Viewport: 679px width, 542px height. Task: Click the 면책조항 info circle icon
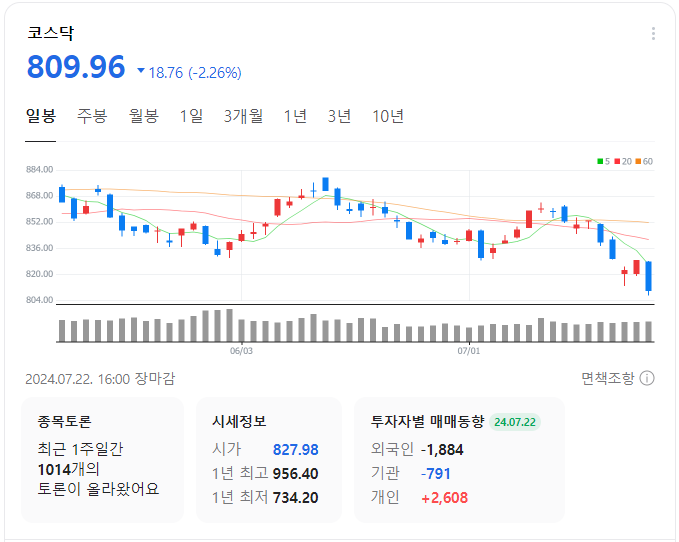pyautogui.click(x=647, y=378)
